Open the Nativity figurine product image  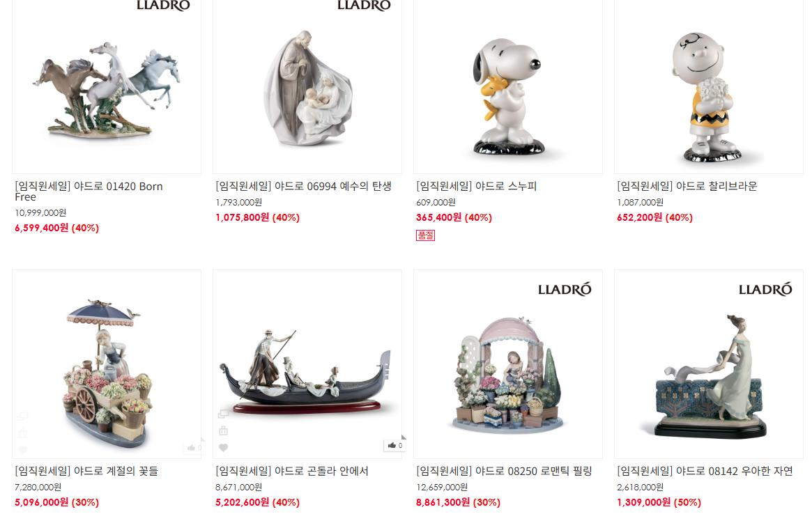[x=307, y=86]
